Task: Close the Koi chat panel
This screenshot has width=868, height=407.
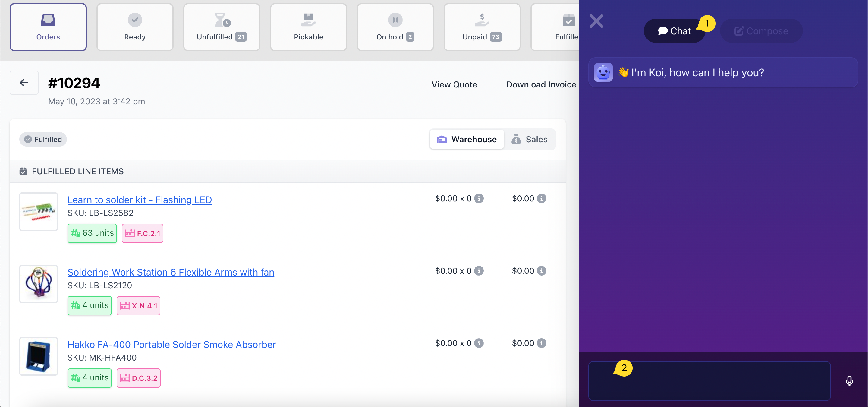Action: coord(596,21)
